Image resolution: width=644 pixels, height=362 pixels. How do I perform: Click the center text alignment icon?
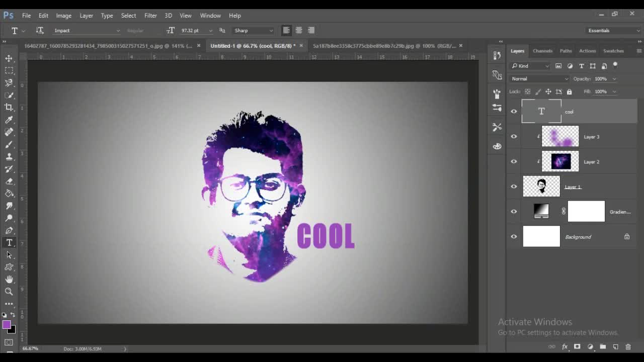coord(299,30)
